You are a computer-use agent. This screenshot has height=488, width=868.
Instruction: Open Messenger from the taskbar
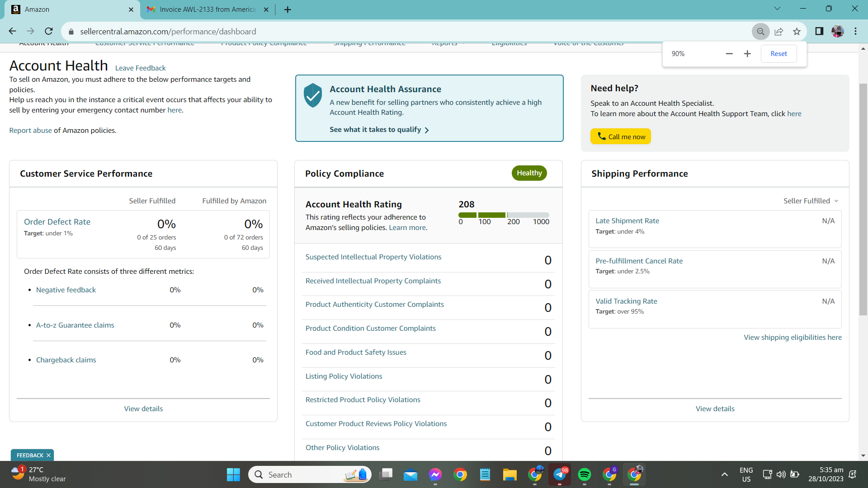click(435, 475)
